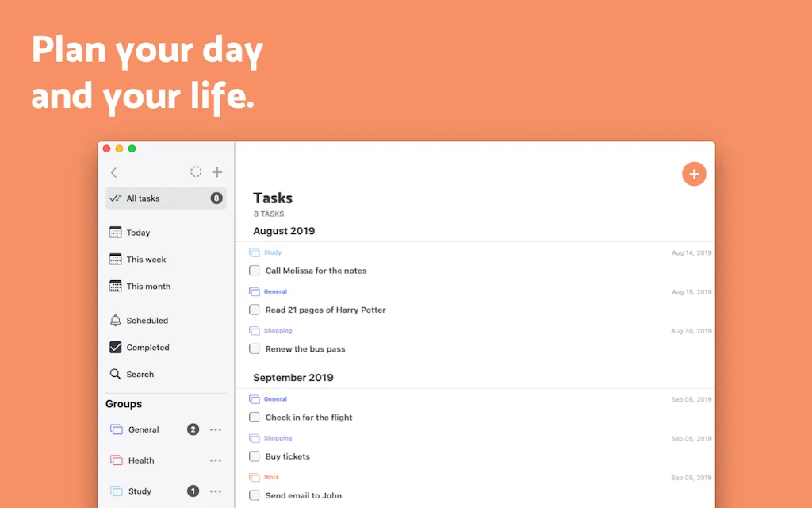
Task: Click the pink Work tag label
Action: [270, 477]
